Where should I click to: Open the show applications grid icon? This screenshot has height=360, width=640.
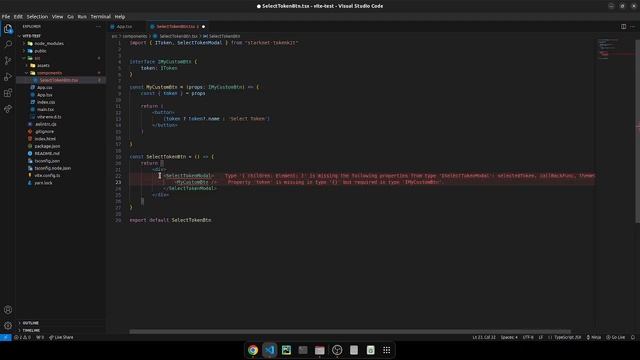click(387, 350)
